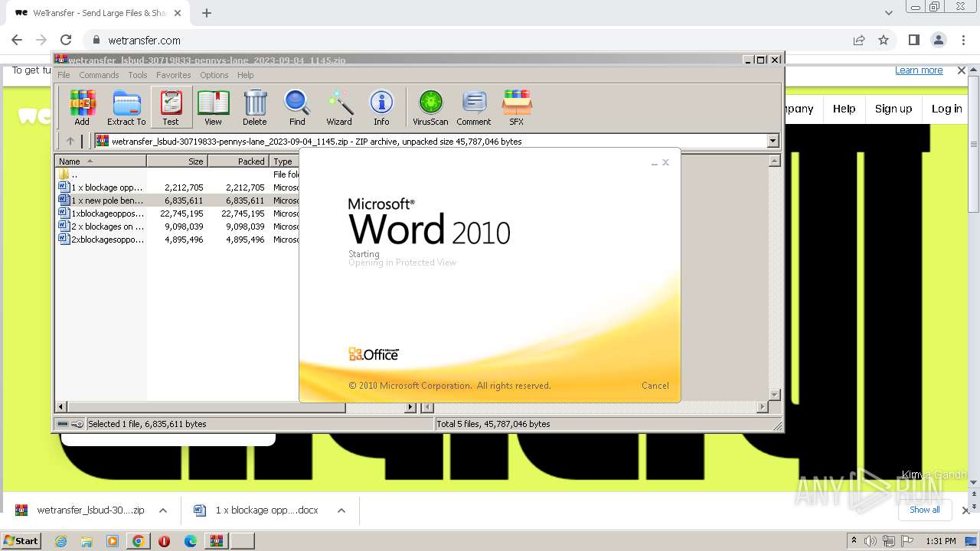Open the WinRAR Help menu
The image size is (980, 551).
point(246,75)
